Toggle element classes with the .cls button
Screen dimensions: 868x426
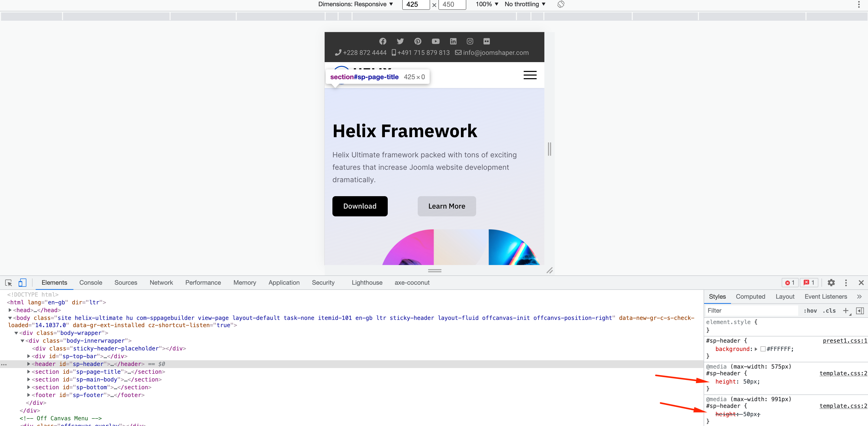(x=829, y=310)
